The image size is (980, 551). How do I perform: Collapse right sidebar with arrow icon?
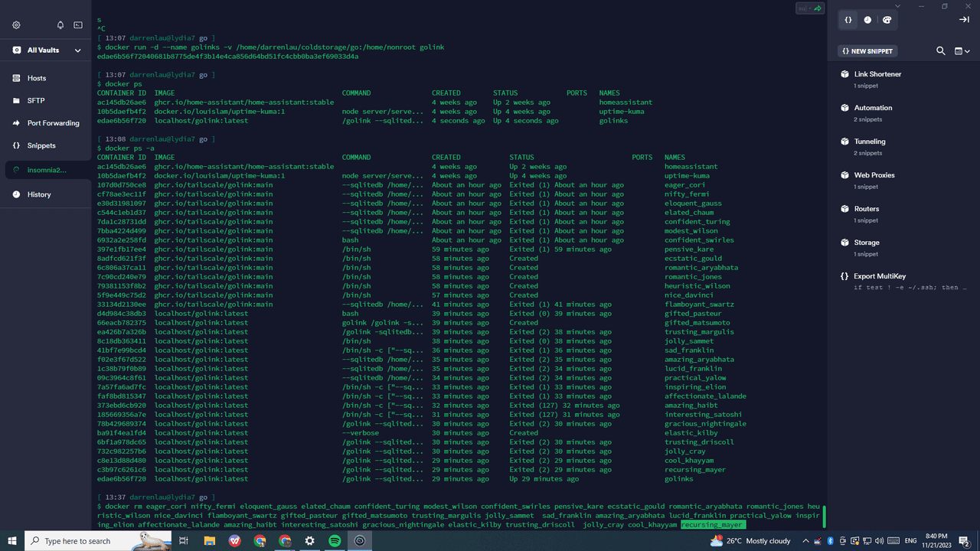(x=964, y=20)
